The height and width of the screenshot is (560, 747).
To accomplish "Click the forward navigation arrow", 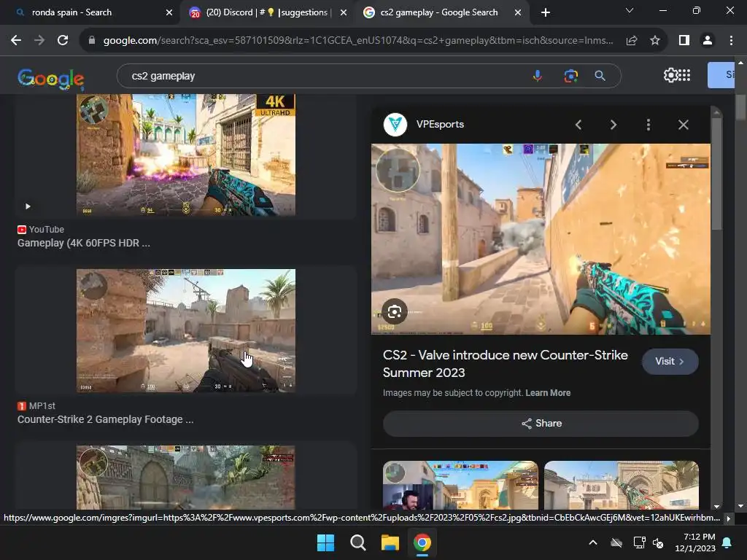I will (39, 41).
